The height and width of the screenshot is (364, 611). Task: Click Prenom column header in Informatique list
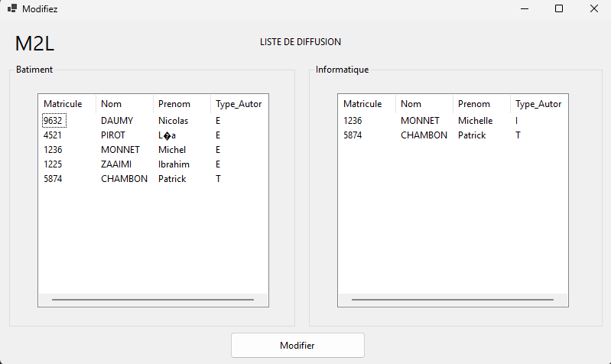(482, 104)
